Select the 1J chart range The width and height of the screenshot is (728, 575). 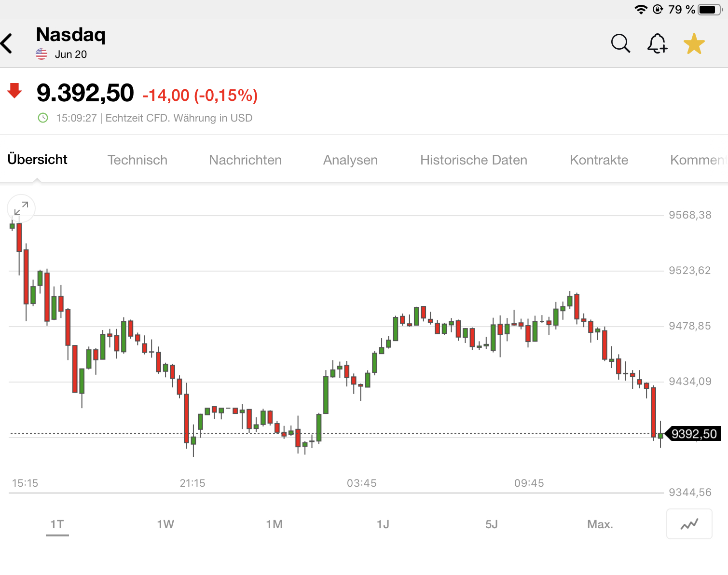click(x=383, y=524)
